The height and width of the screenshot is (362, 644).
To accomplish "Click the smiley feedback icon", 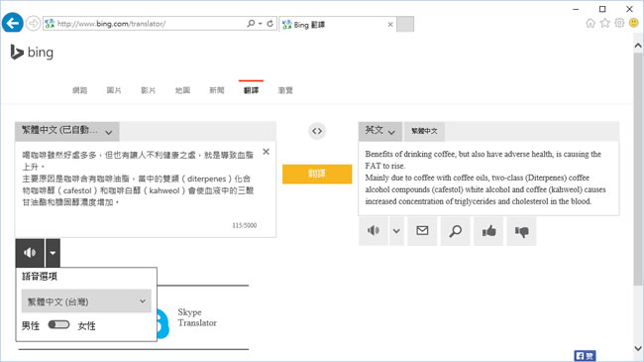I will [634, 23].
